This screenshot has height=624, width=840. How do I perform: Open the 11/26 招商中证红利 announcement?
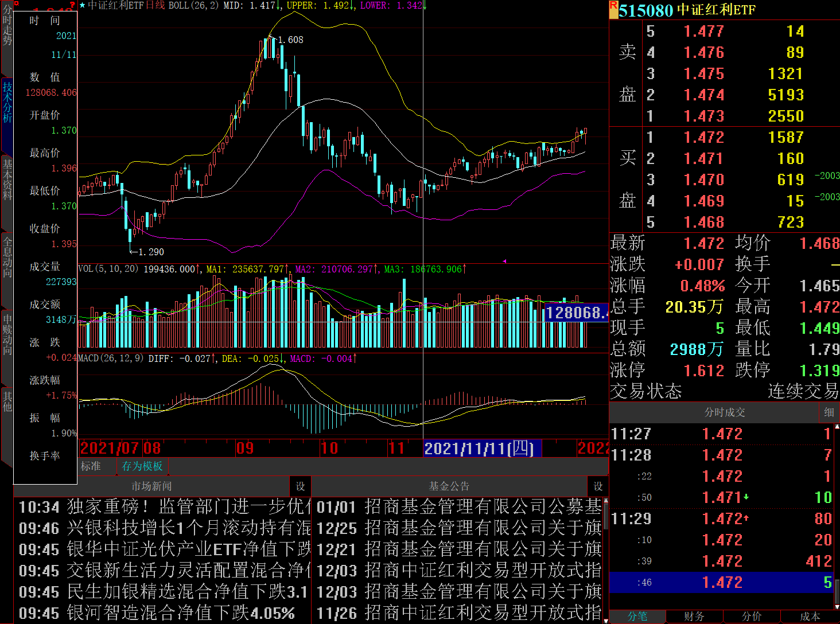458,613
